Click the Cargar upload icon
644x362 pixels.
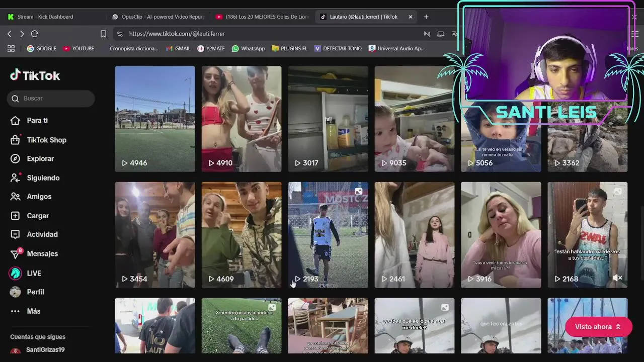[16, 216]
